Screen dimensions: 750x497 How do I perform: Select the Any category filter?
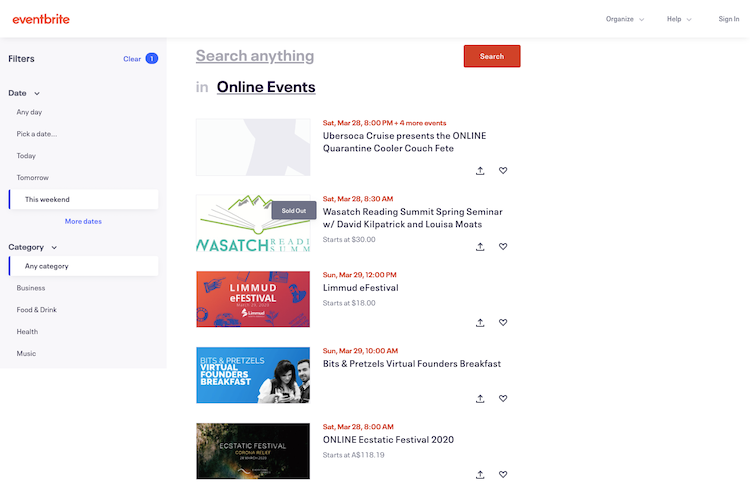click(83, 266)
